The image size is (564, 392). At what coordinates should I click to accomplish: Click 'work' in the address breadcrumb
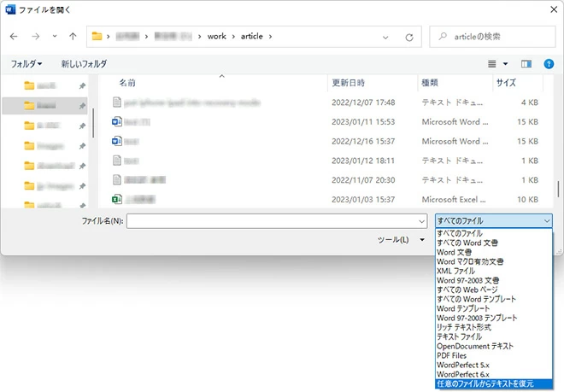pyautogui.click(x=216, y=37)
